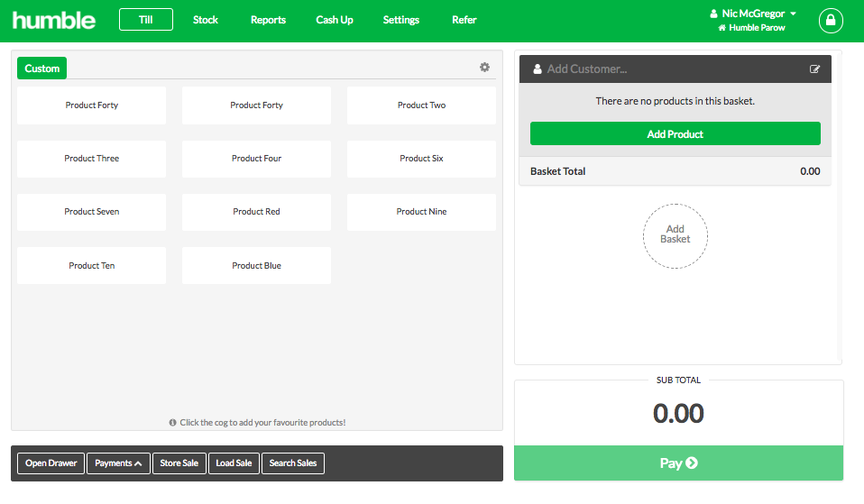Open Nic McGregor user dropdown
864x504 pixels.
(753, 14)
